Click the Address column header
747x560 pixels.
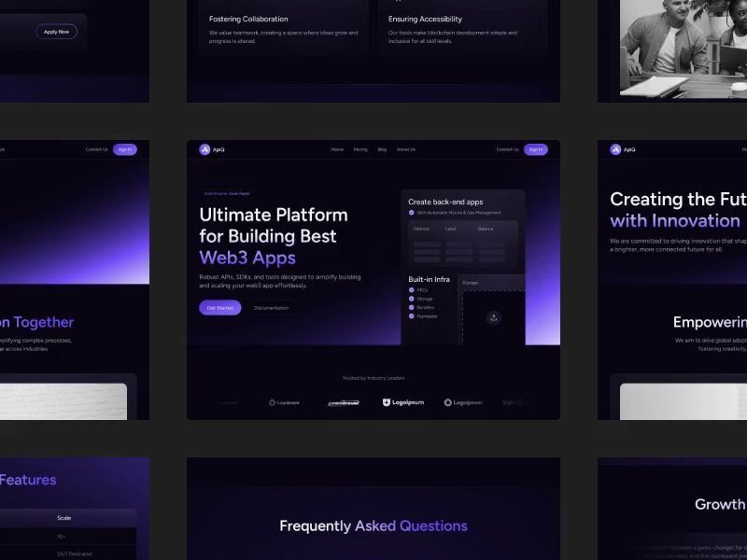[421, 229]
